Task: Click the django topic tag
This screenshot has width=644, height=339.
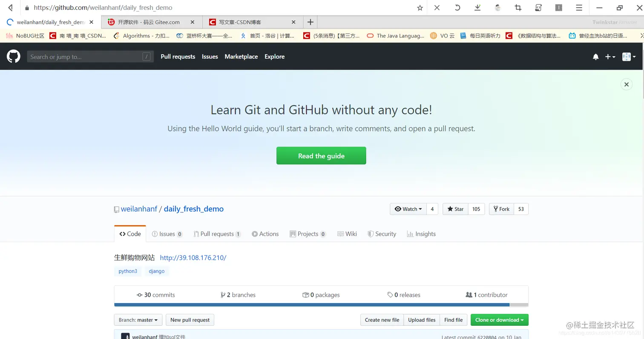Action: point(157,271)
